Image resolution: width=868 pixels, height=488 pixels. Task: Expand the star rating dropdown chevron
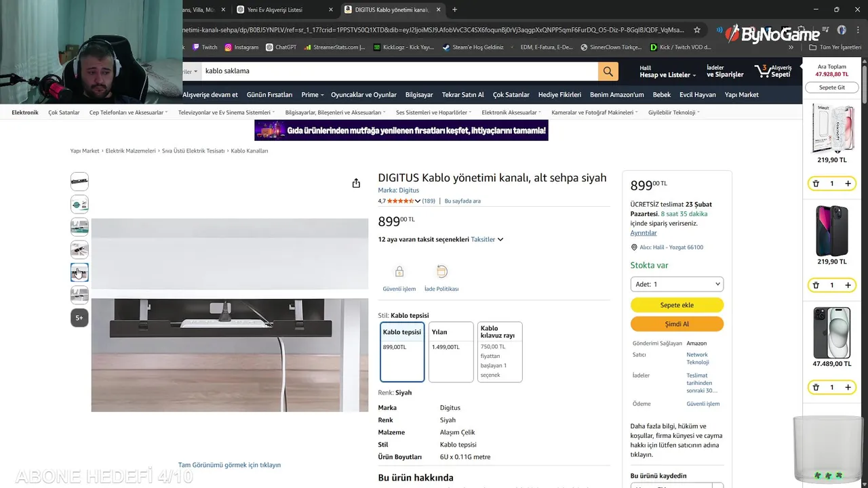[x=418, y=201]
